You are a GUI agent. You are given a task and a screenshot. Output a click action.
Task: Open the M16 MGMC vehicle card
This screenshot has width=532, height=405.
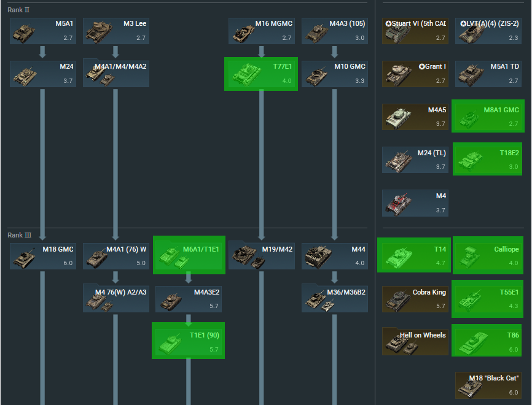(262, 31)
